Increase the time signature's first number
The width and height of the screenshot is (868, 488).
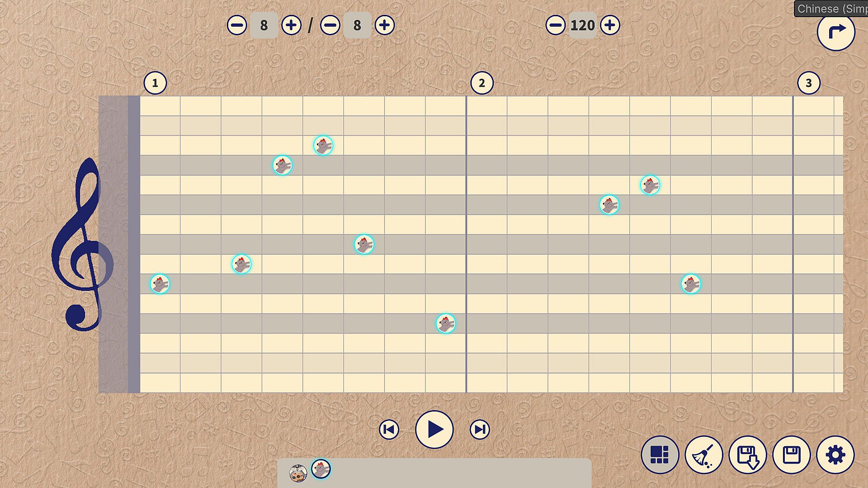tap(291, 25)
